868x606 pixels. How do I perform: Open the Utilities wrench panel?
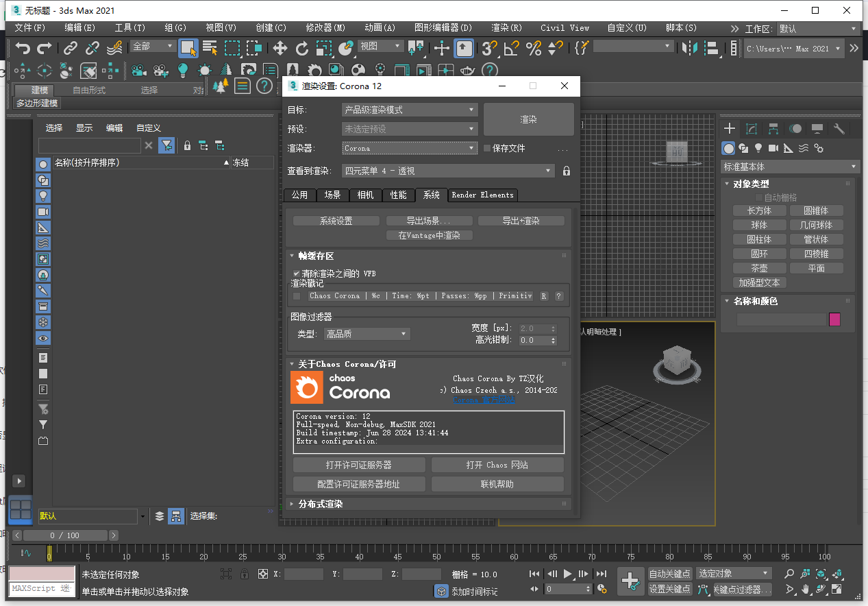coord(839,129)
